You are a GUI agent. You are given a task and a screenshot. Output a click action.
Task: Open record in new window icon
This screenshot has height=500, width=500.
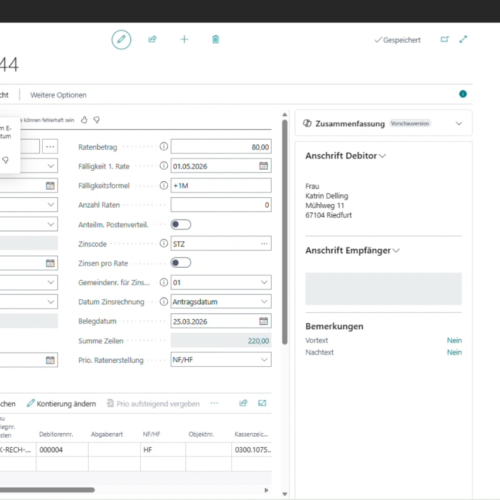[445, 39]
